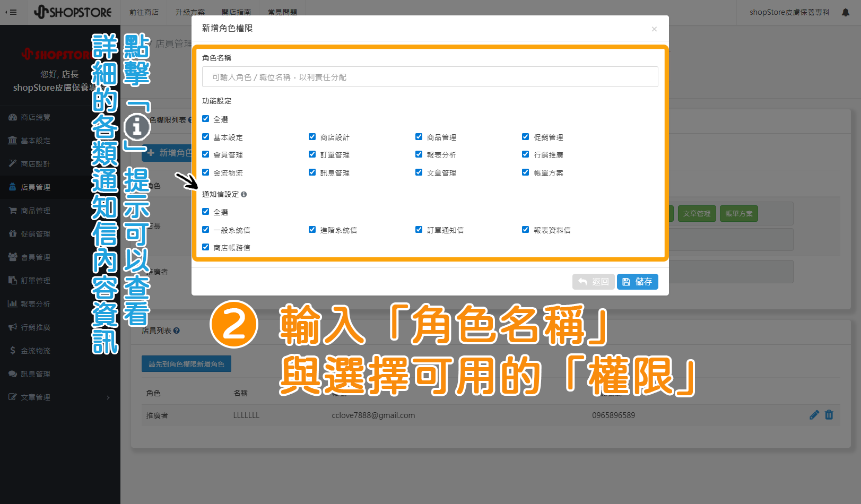This screenshot has height=504, width=861.
Task: Click phone number 0965896589
Action: [x=613, y=415]
